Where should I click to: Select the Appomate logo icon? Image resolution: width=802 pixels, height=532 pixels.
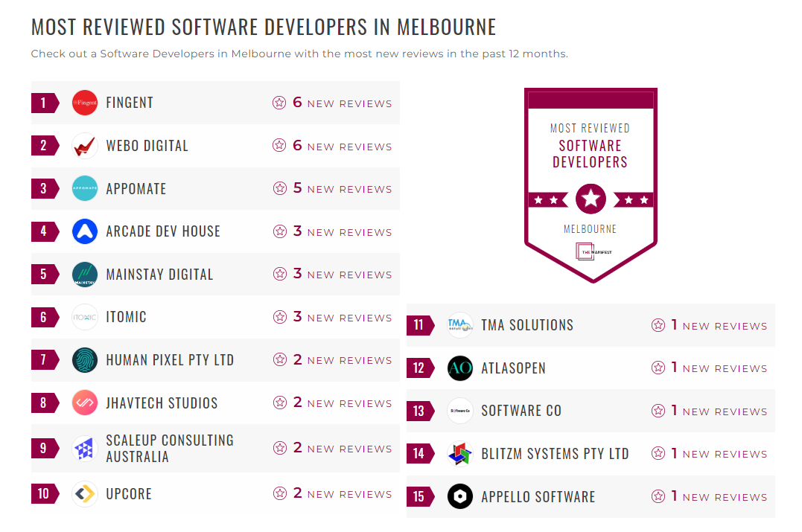pyautogui.click(x=84, y=188)
